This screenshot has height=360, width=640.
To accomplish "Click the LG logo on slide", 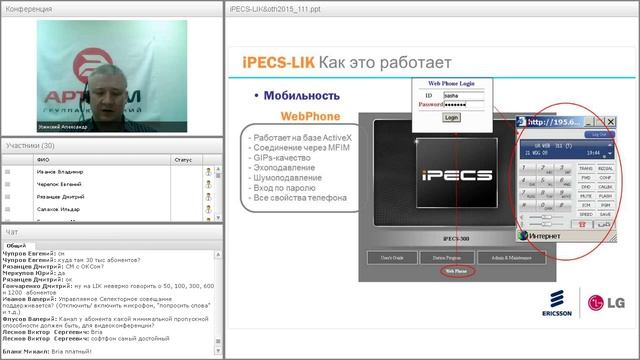I will click(607, 303).
